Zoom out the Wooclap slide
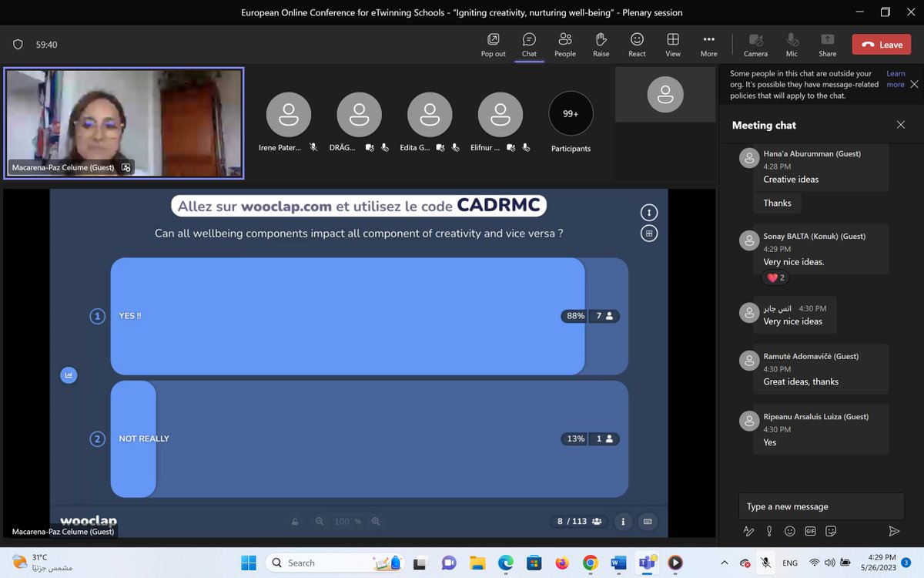 pyautogui.click(x=320, y=522)
